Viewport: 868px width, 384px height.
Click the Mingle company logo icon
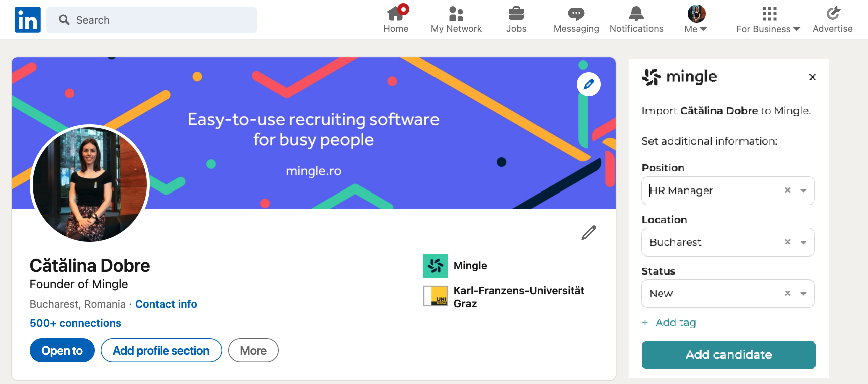coord(436,266)
